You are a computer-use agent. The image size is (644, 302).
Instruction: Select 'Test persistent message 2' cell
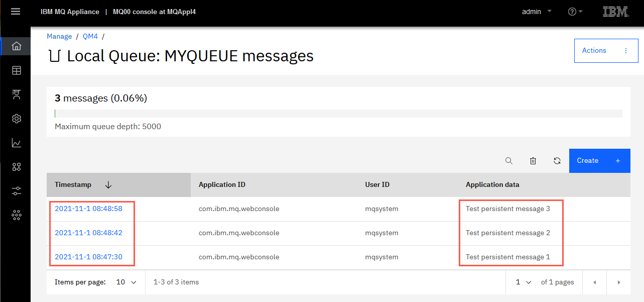coord(507,233)
